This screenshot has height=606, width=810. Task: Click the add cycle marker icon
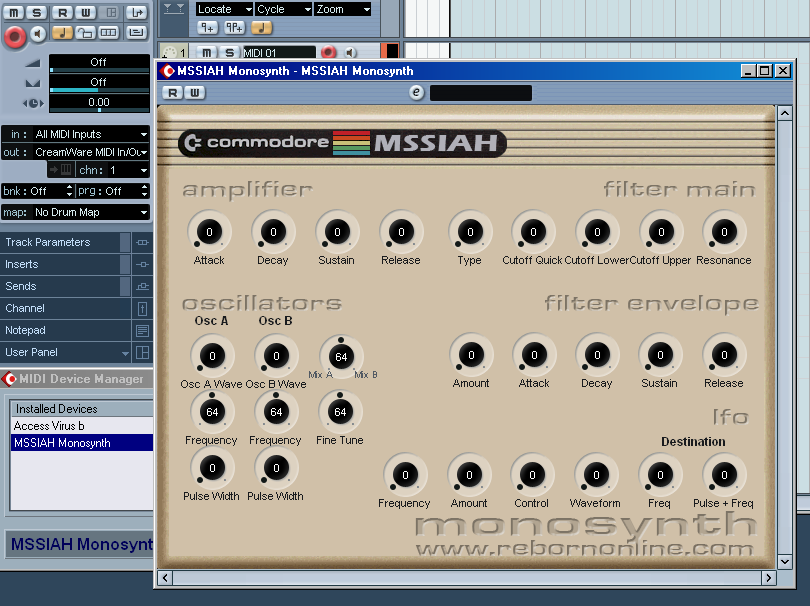tap(234, 27)
